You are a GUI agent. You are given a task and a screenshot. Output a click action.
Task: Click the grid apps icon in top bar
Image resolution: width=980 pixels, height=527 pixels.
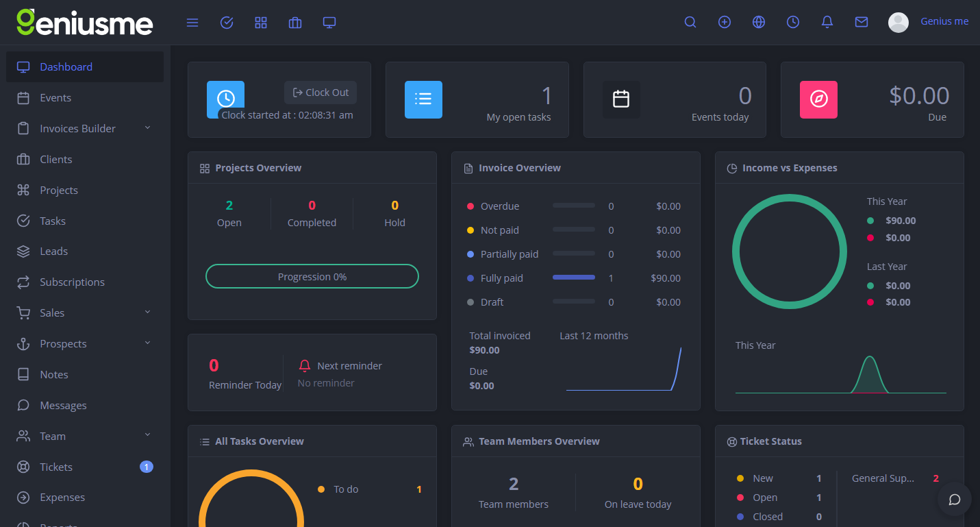(261, 23)
